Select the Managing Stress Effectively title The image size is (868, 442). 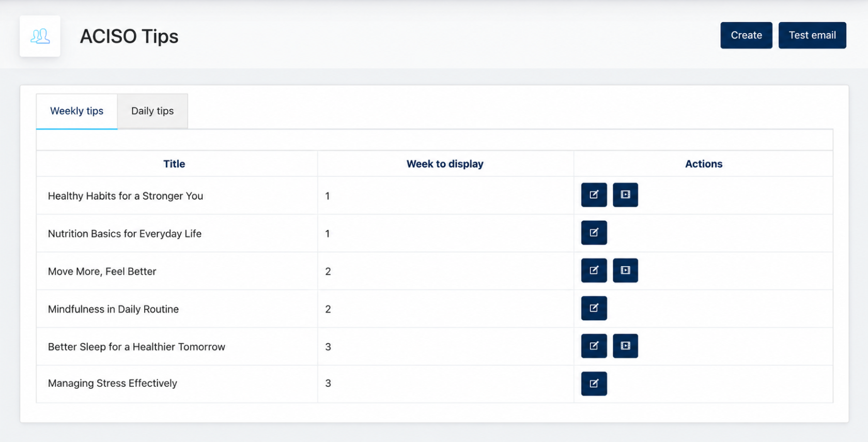[112, 383]
